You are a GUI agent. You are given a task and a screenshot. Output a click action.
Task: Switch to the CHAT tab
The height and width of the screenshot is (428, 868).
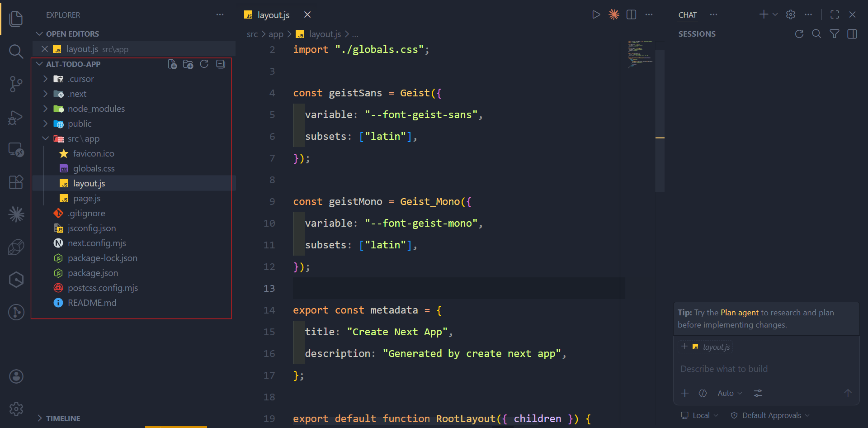(687, 14)
